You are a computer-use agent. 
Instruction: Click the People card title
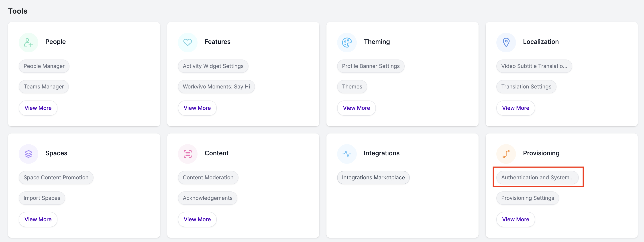tap(55, 42)
